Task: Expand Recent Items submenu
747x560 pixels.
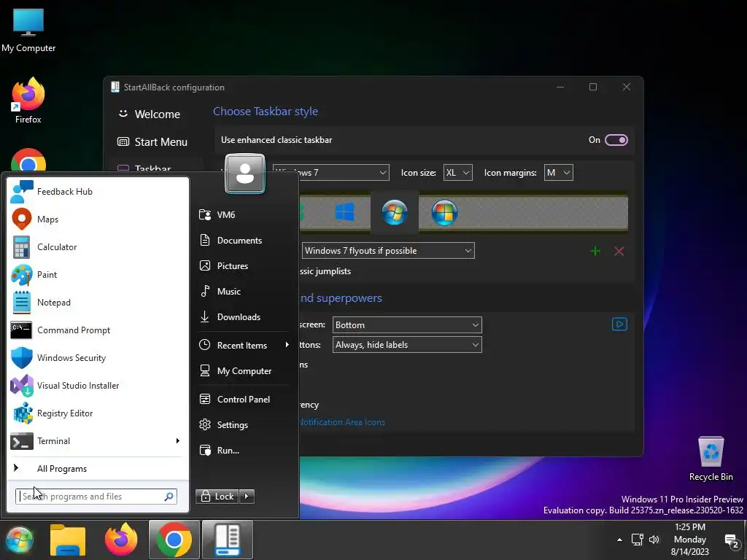Action: point(244,345)
